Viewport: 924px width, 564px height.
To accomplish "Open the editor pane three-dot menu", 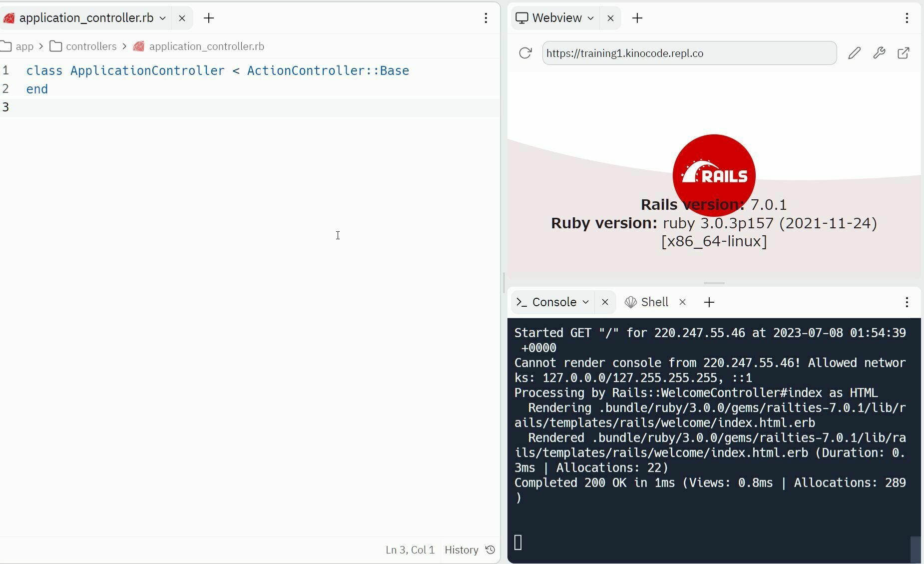I will pyautogui.click(x=485, y=18).
